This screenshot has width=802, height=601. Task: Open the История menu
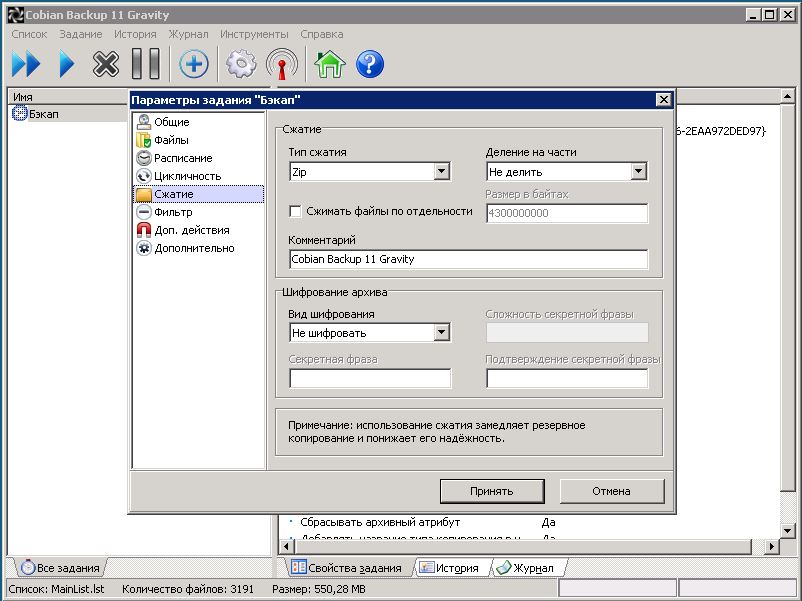click(135, 34)
